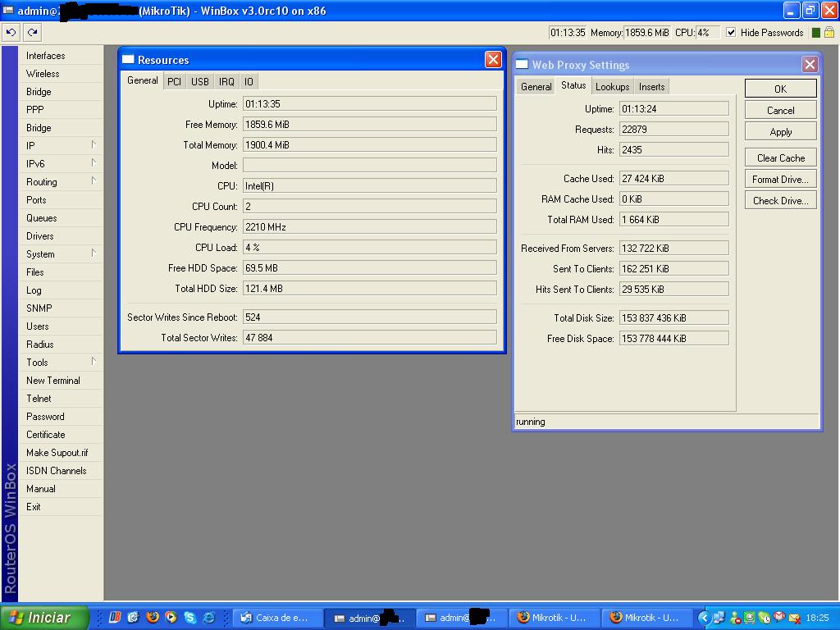Expand the Routing submenu arrow
The height and width of the screenshot is (630, 840).
(94, 181)
